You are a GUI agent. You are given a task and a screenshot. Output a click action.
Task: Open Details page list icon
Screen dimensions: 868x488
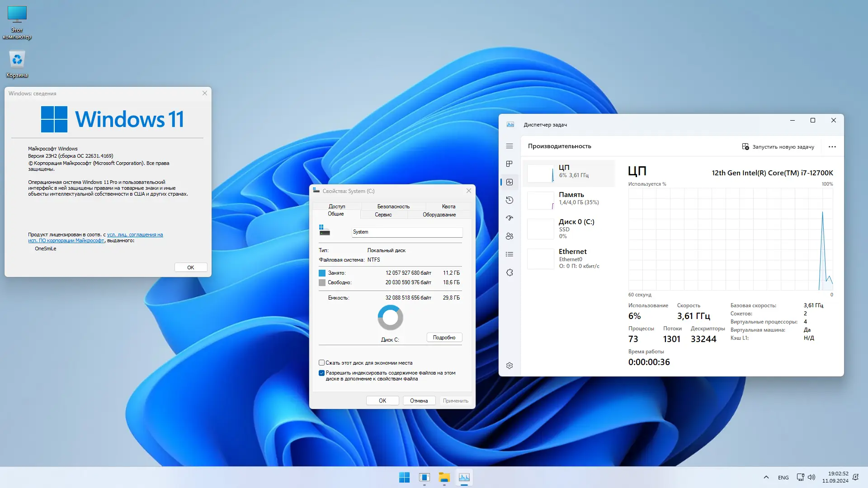(509, 254)
